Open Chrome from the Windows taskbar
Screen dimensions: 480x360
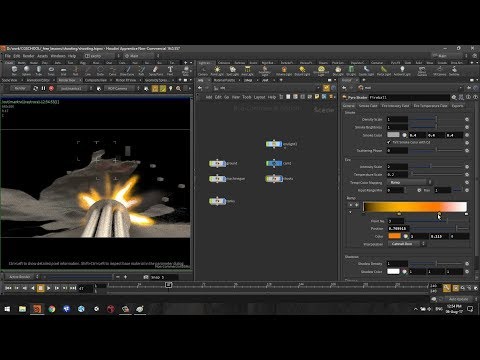[x=52, y=309]
